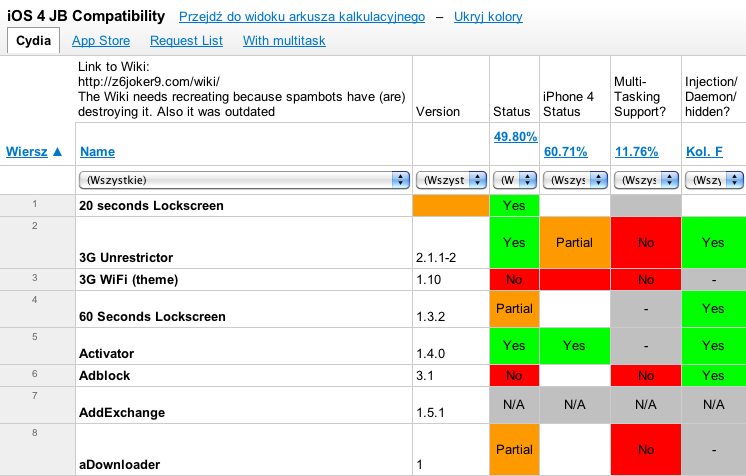Screen dimensions: 746x476
Task: Click version cell '1.3.2'
Action: coord(451,309)
